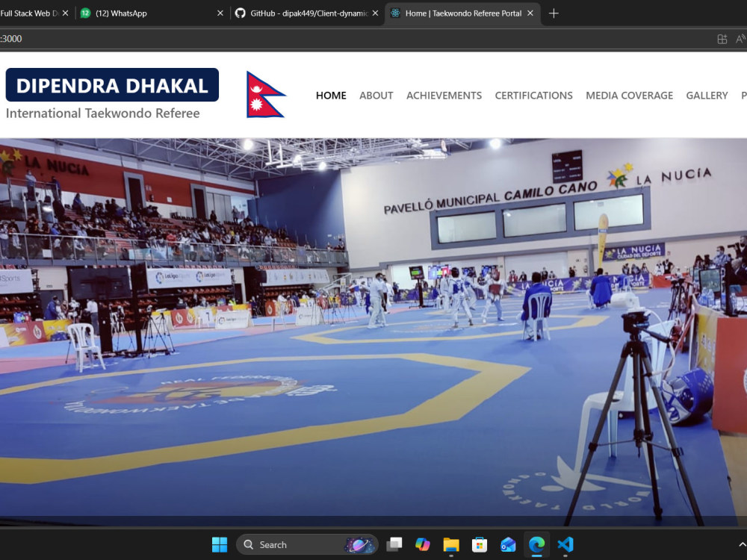The width and height of the screenshot is (747, 560).
Task: Open Microsoft Store from taskbar
Action: click(x=480, y=544)
